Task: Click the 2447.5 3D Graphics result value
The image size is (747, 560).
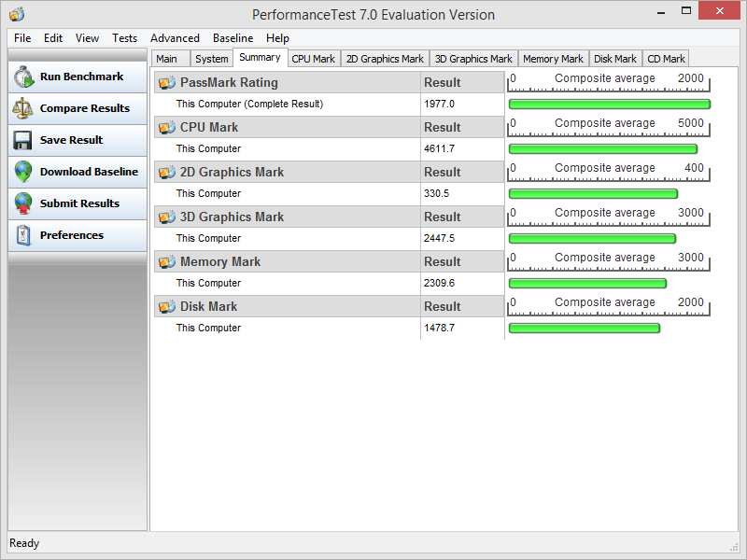Action: click(439, 238)
